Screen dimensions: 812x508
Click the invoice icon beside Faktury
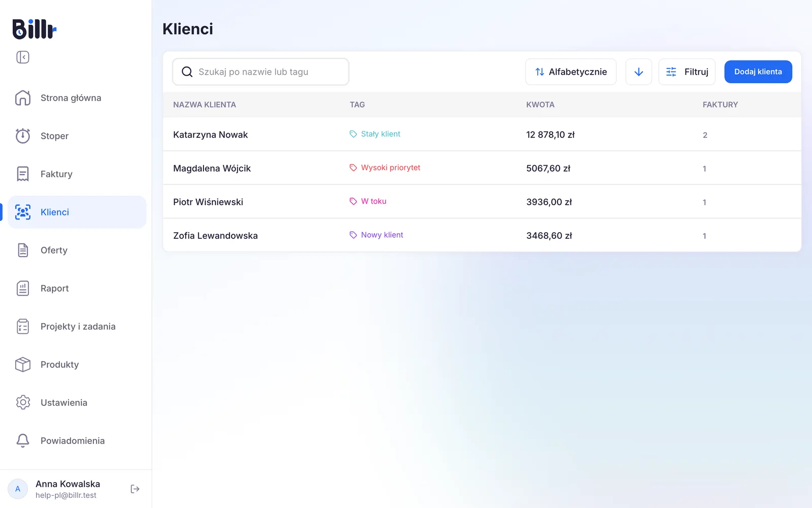pos(23,174)
